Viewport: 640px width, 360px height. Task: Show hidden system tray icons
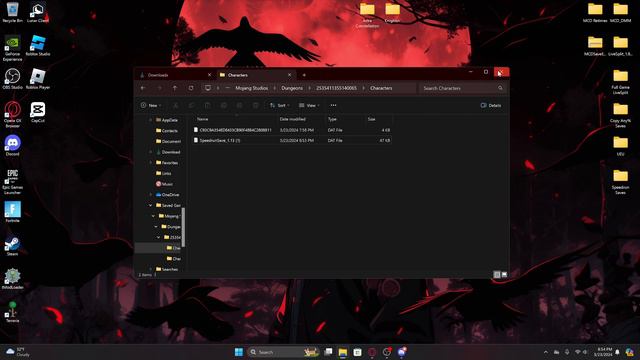tap(546, 352)
